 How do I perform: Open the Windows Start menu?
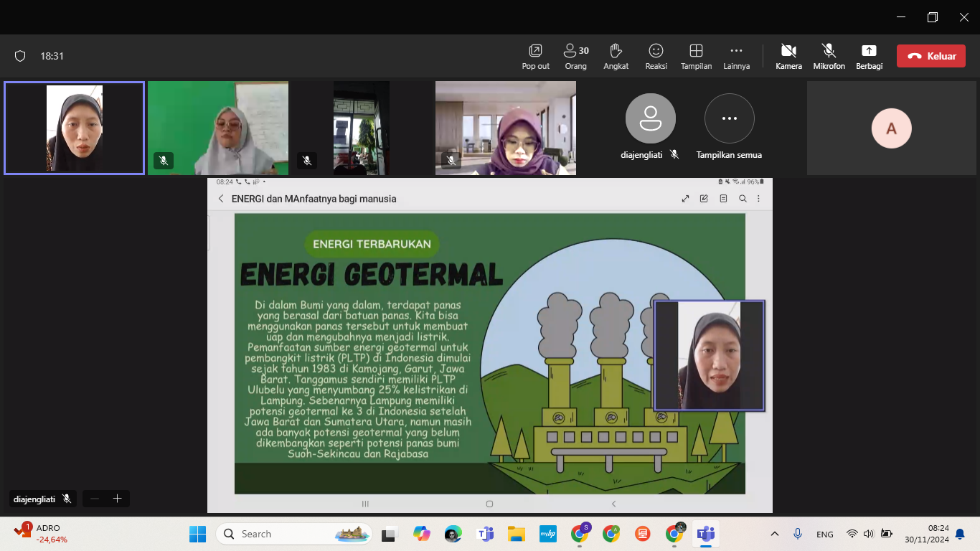click(x=197, y=534)
